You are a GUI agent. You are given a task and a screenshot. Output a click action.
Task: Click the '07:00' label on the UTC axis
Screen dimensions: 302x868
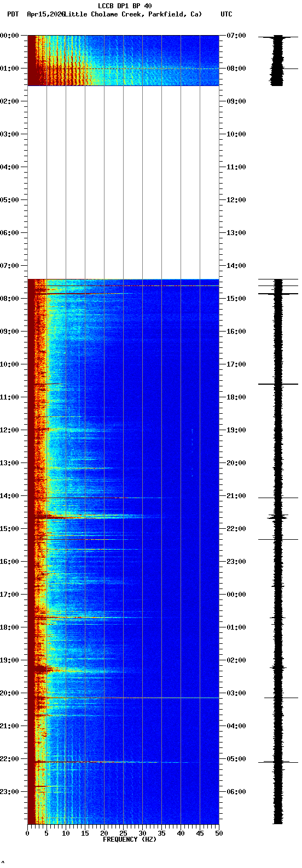click(x=236, y=36)
